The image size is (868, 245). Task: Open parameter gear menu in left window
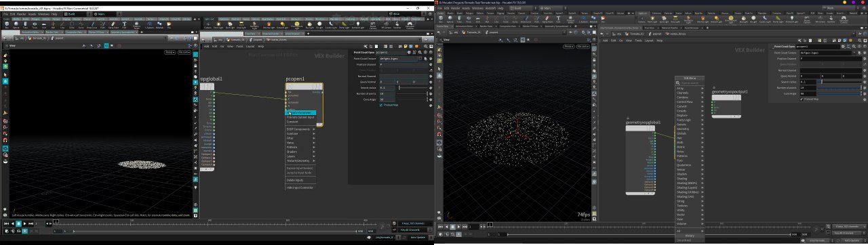(409, 52)
